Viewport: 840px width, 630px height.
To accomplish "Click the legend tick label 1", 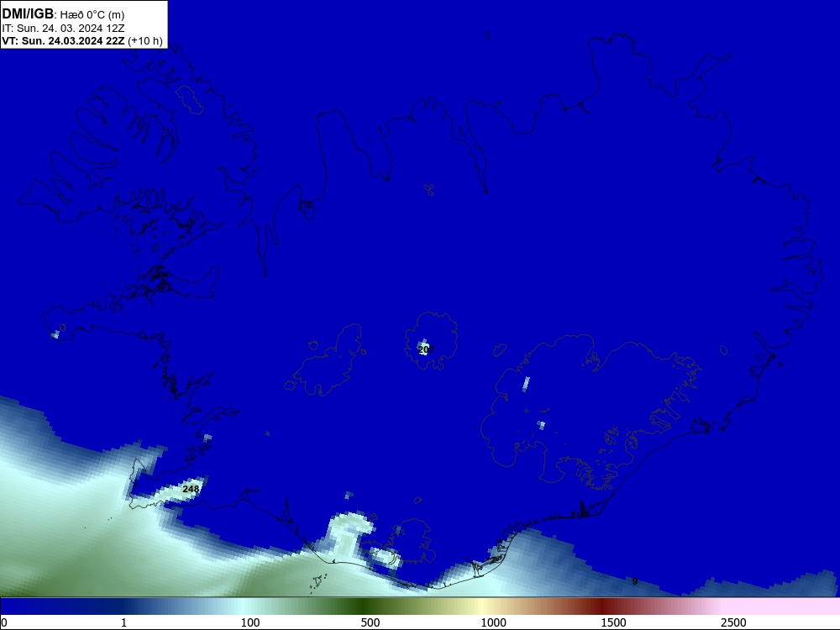I will 123,622.
